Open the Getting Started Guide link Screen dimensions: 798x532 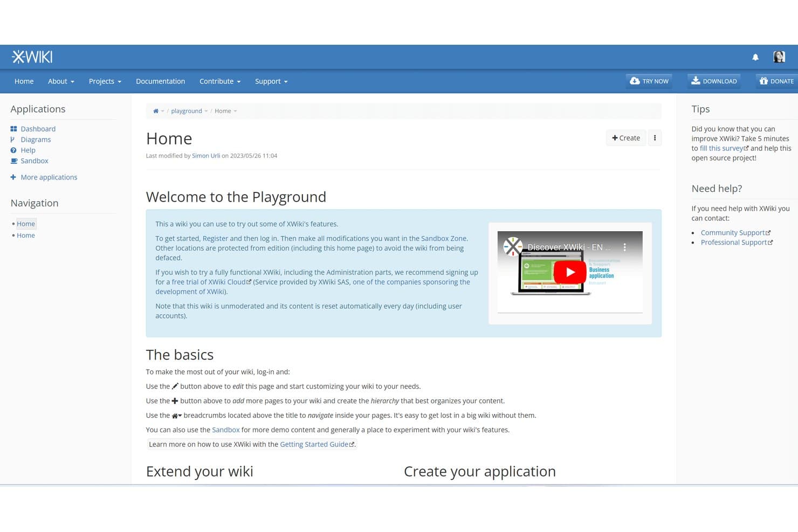click(x=317, y=444)
